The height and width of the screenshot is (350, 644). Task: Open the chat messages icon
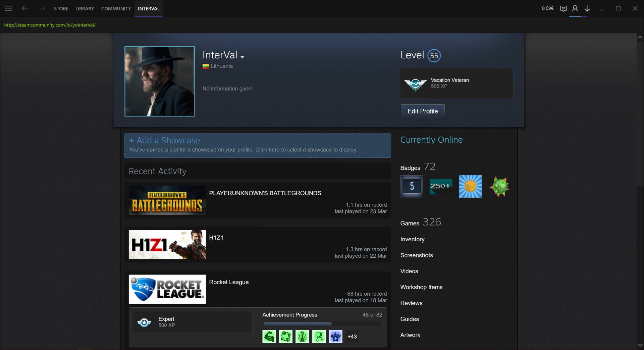563,8
